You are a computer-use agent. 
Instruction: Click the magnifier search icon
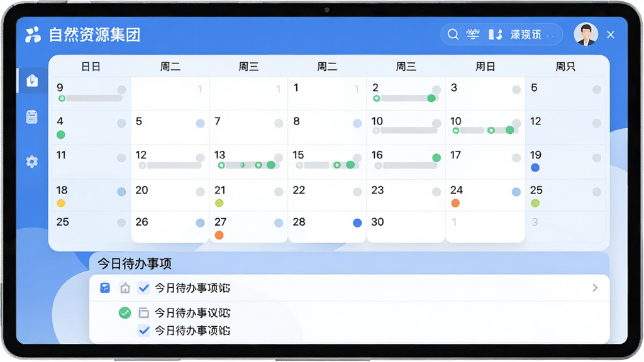pyautogui.click(x=453, y=35)
